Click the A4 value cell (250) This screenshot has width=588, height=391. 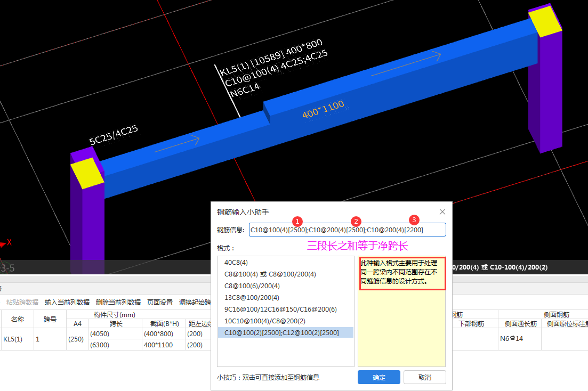point(77,339)
